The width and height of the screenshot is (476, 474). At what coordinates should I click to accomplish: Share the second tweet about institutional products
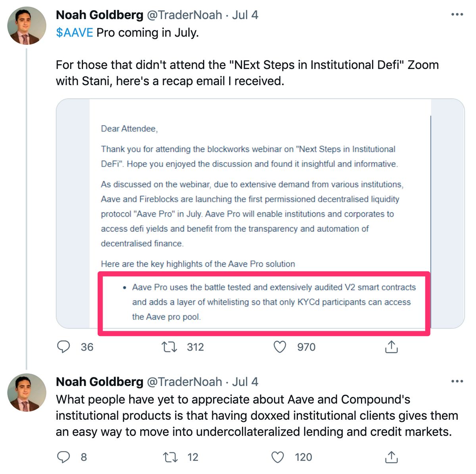[x=391, y=457]
